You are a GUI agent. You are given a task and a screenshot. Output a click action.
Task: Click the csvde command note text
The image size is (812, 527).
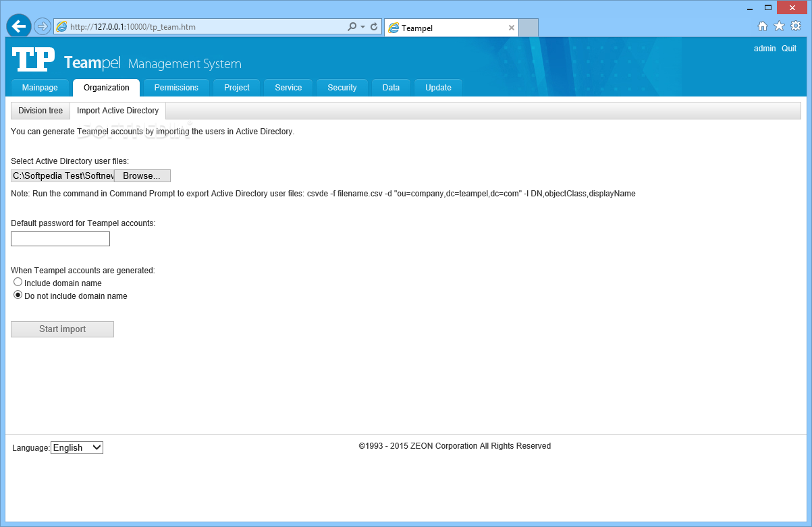point(323,194)
